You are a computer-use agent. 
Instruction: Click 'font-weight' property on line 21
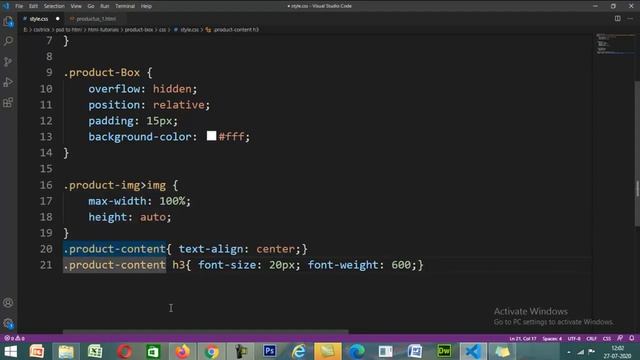tap(343, 265)
